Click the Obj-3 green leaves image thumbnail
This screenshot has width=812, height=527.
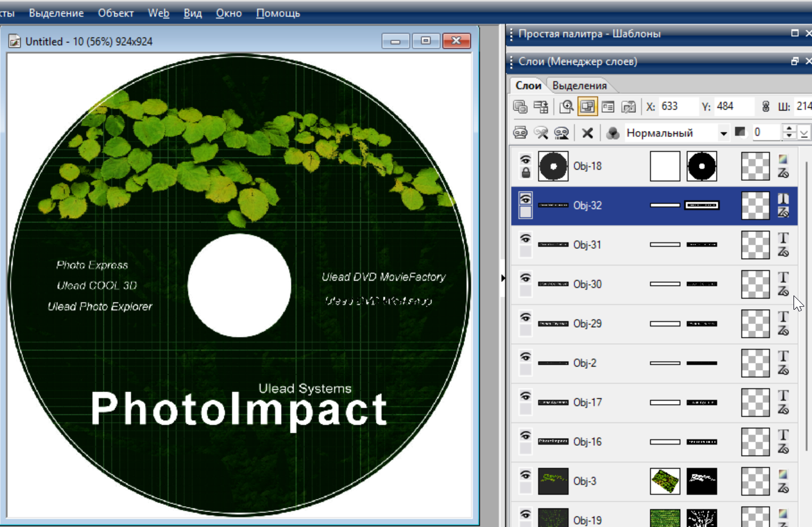pyautogui.click(x=665, y=481)
